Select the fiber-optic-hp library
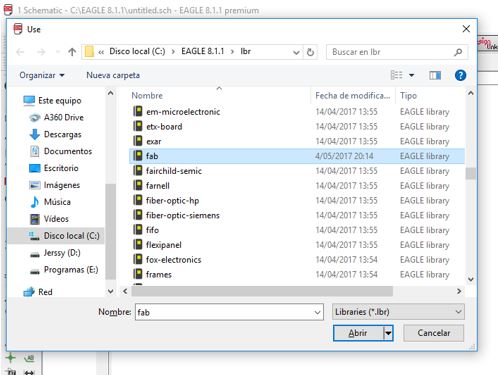 [x=172, y=200]
